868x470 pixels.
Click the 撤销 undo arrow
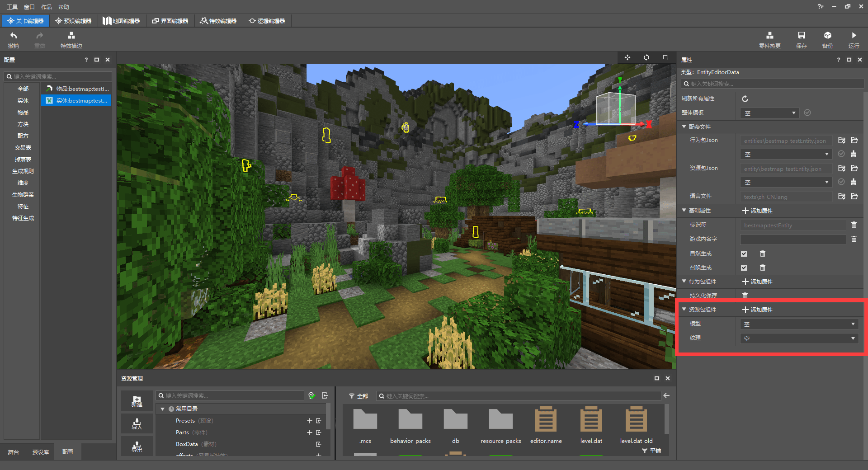click(14, 36)
